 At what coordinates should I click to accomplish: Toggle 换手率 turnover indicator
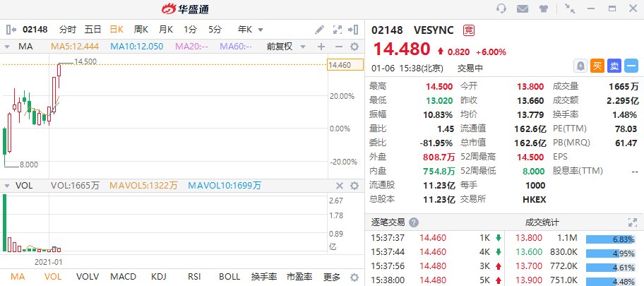pos(264,277)
